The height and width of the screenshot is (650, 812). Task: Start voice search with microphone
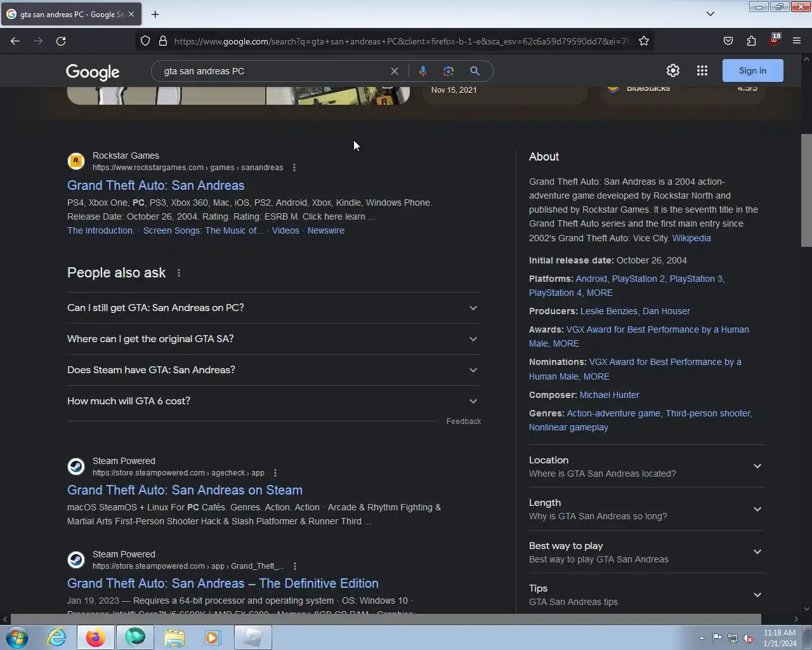pyautogui.click(x=423, y=71)
